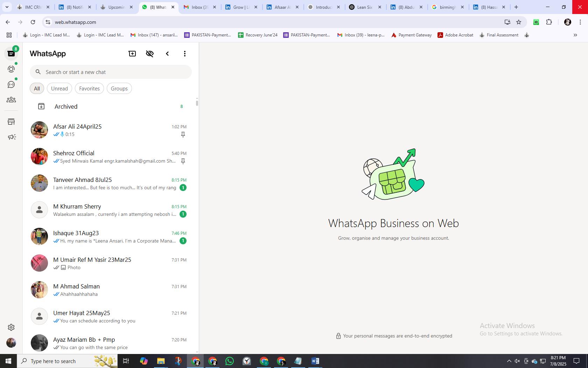Open Final Assessment bookmark

pyautogui.click(x=499, y=35)
